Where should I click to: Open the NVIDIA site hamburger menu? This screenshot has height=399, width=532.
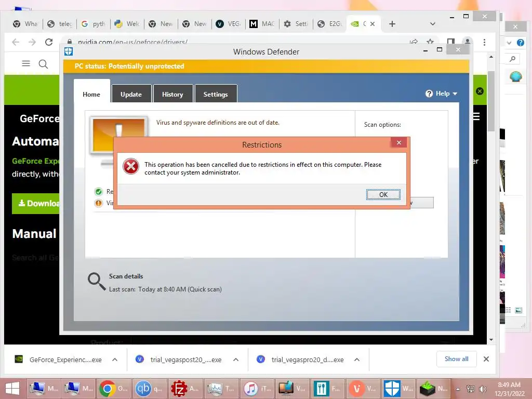coord(26,63)
